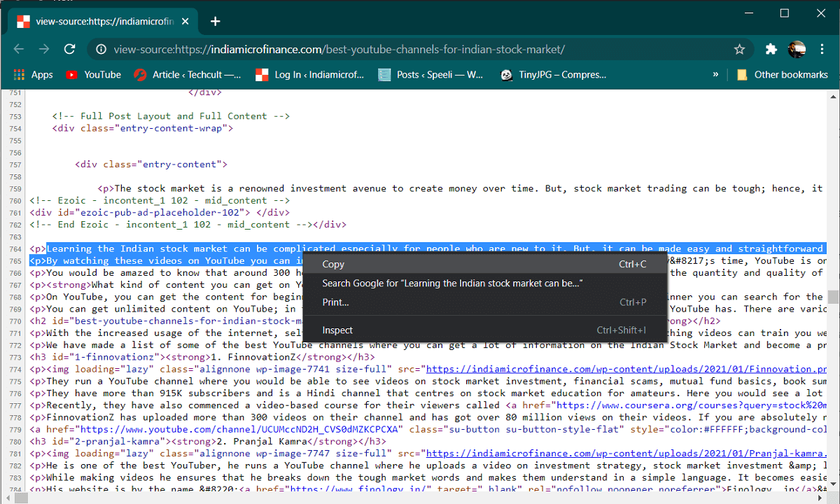
Task: Click the site info icon in address bar
Action: (x=101, y=50)
